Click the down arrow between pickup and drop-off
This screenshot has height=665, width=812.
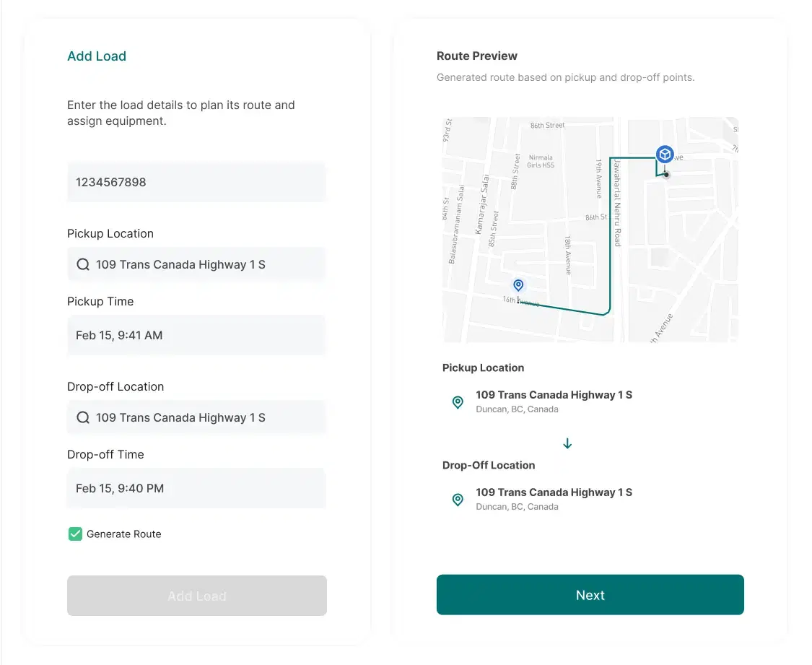click(567, 443)
